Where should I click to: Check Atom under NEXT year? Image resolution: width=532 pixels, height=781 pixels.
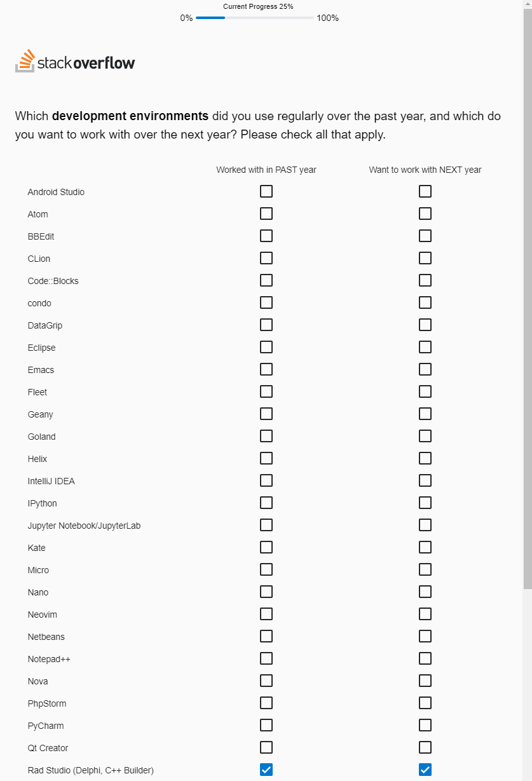(x=425, y=214)
